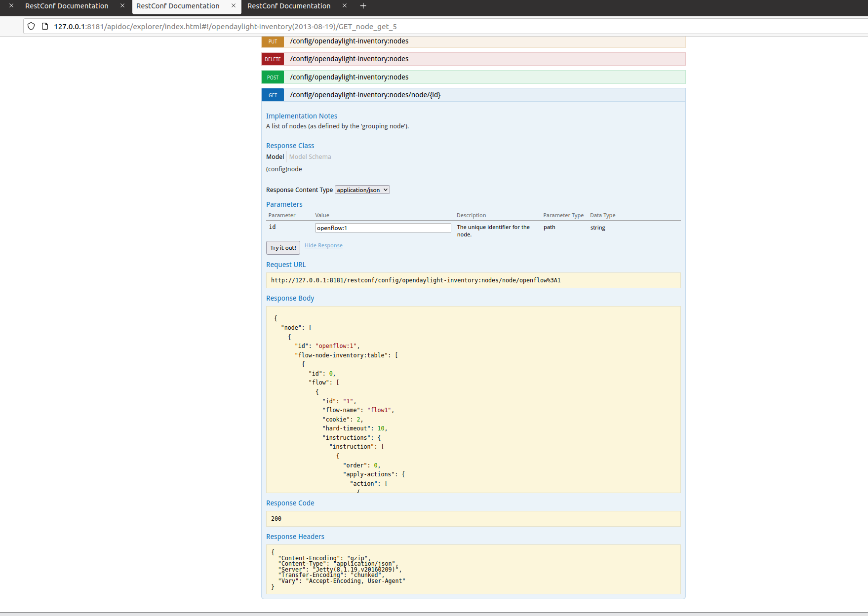Image resolution: width=868 pixels, height=616 pixels.
Task: Click the "flow-node-inventory:table" line in response
Action: point(346,355)
